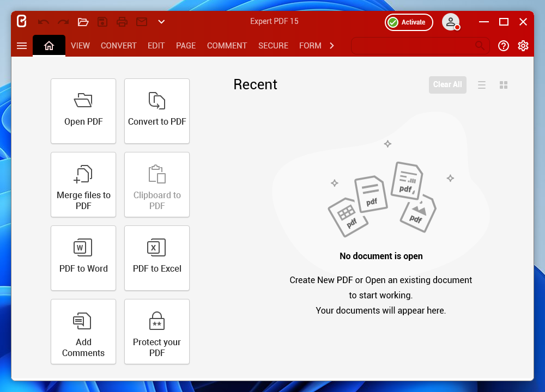Show more ribbon tabs with chevron
The image size is (545, 392).
pos(331,46)
